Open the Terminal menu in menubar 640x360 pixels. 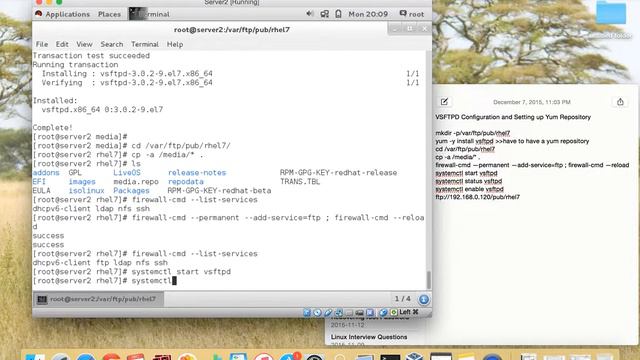coord(145,44)
